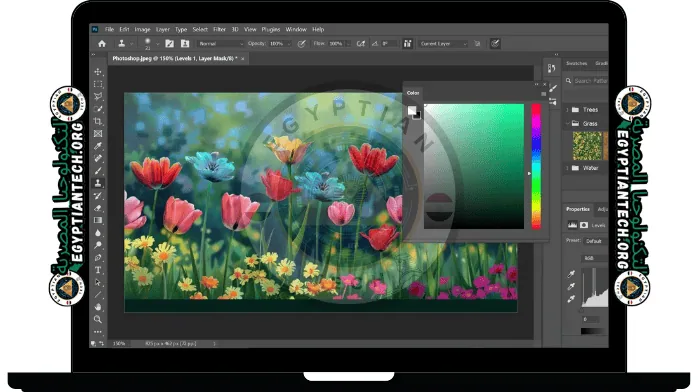Select the Brush tool

click(98, 171)
